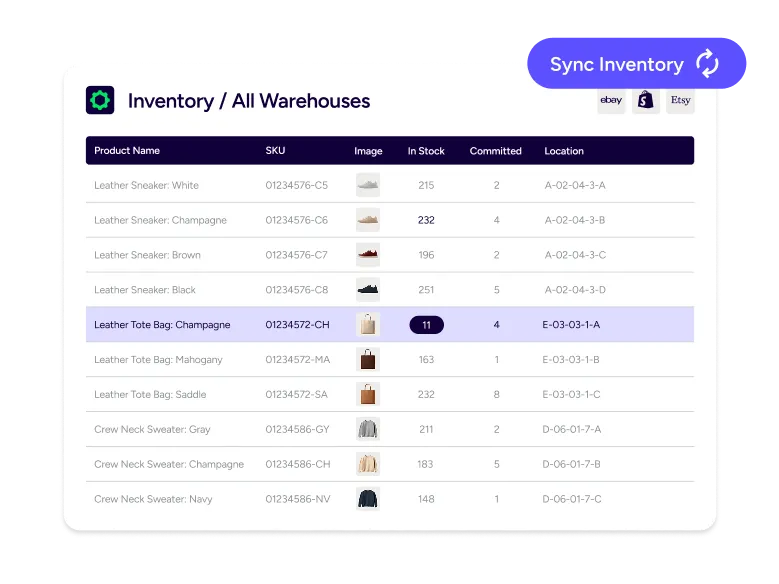Open brown leather sneaker thumbnail

pos(368,255)
